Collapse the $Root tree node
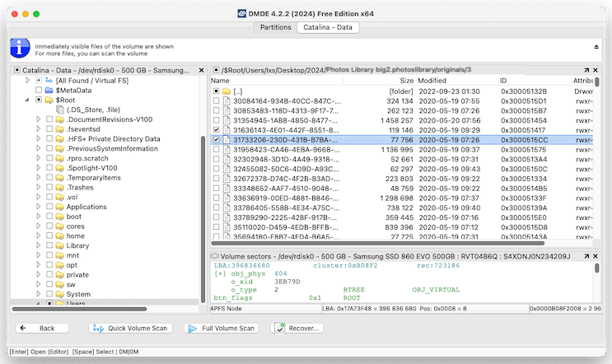This screenshot has height=364, width=612. pos(27,99)
